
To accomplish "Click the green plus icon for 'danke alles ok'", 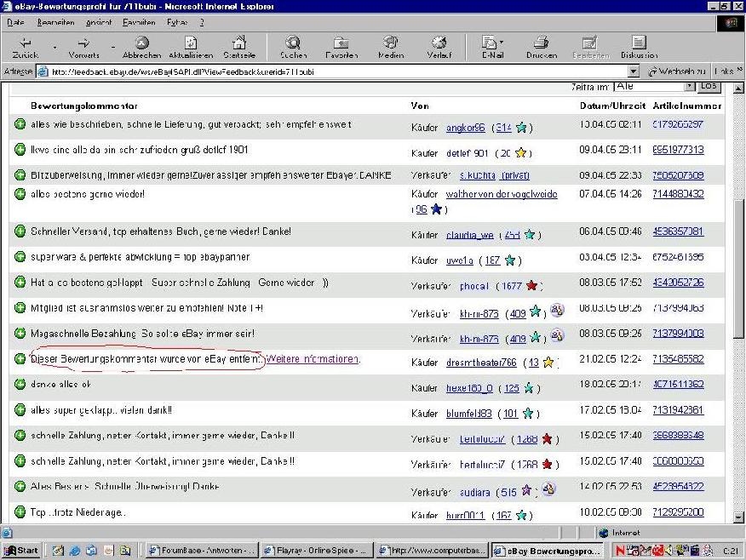I will (20, 384).
